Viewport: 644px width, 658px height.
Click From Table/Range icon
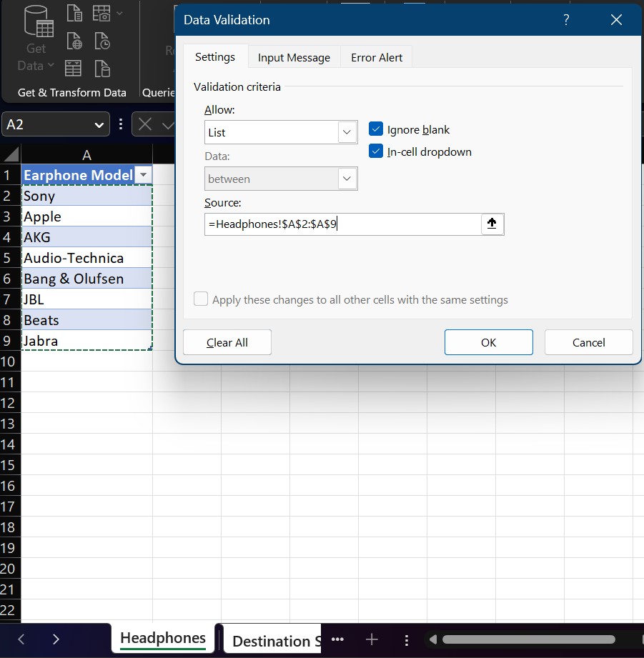[x=73, y=68]
